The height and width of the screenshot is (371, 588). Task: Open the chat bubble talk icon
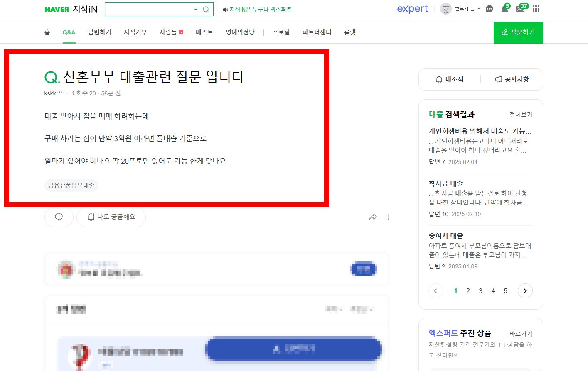pyautogui.click(x=490, y=9)
